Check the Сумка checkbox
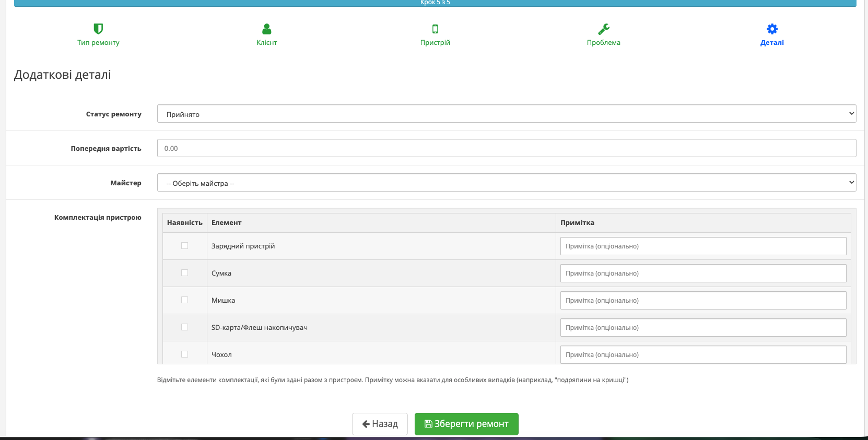The height and width of the screenshot is (440, 868). [184, 273]
